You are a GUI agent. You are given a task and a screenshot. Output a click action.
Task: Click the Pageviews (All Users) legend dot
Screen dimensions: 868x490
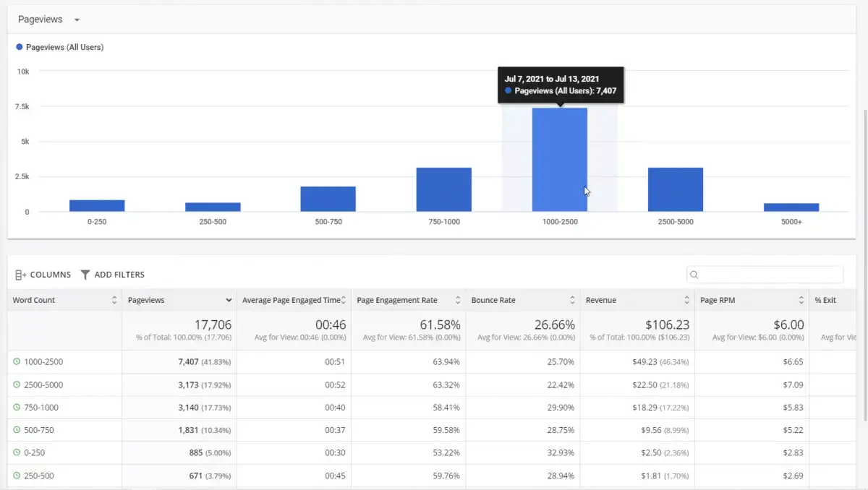[20, 48]
